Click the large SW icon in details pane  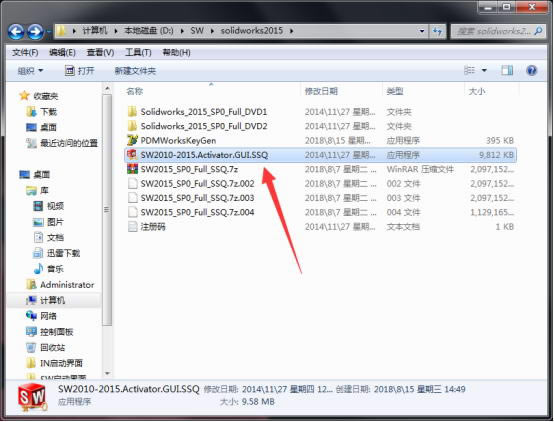[32, 397]
